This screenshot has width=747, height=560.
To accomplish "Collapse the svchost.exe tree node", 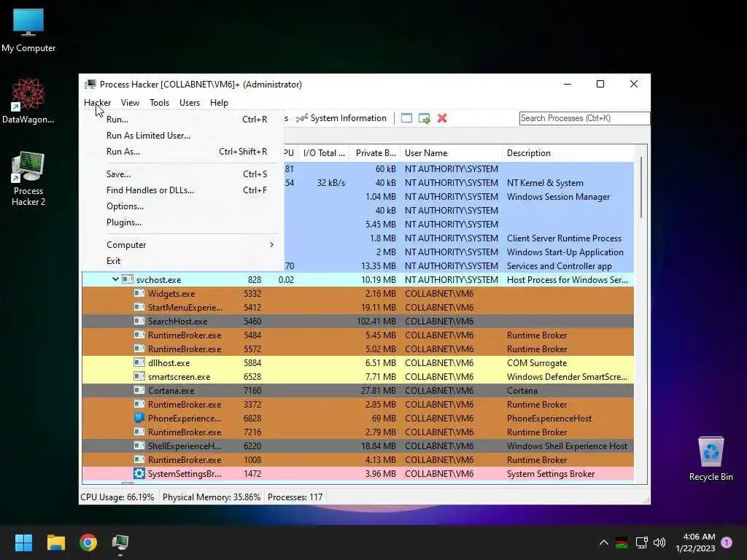I will click(115, 279).
